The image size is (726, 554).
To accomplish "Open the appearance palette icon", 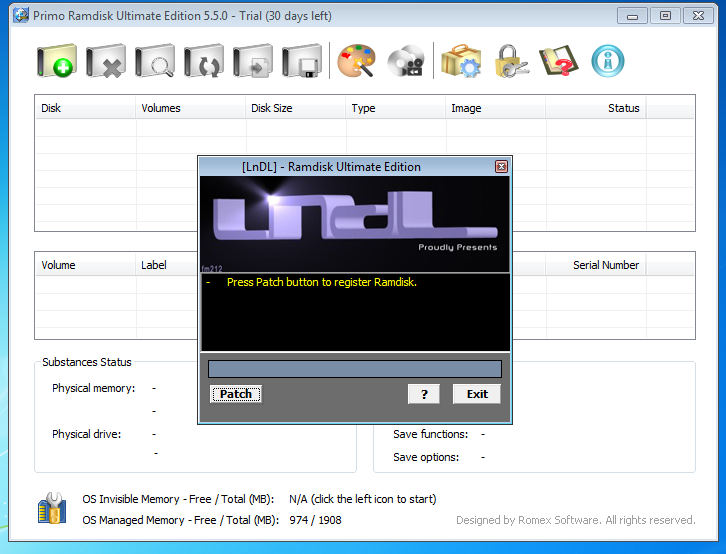I will (x=356, y=61).
